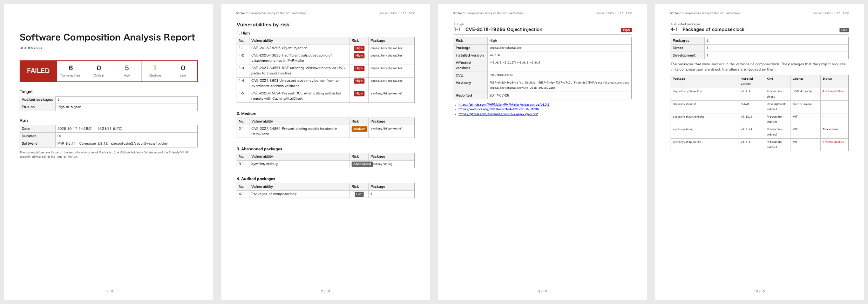Click the Abandoned status of symfony/debug
This screenshot has height=304, width=868.
(x=830, y=129)
